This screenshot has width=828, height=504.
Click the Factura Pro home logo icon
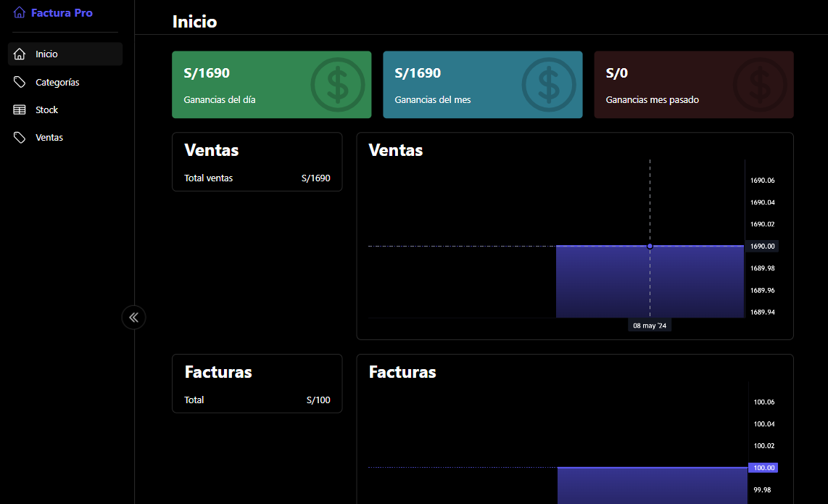(x=20, y=12)
